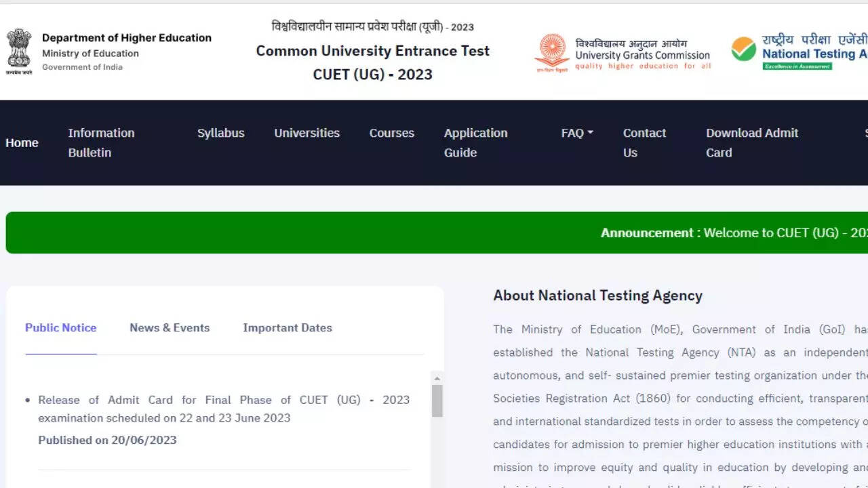
Task: Visit the Contact Us page
Action: point(644,142)
